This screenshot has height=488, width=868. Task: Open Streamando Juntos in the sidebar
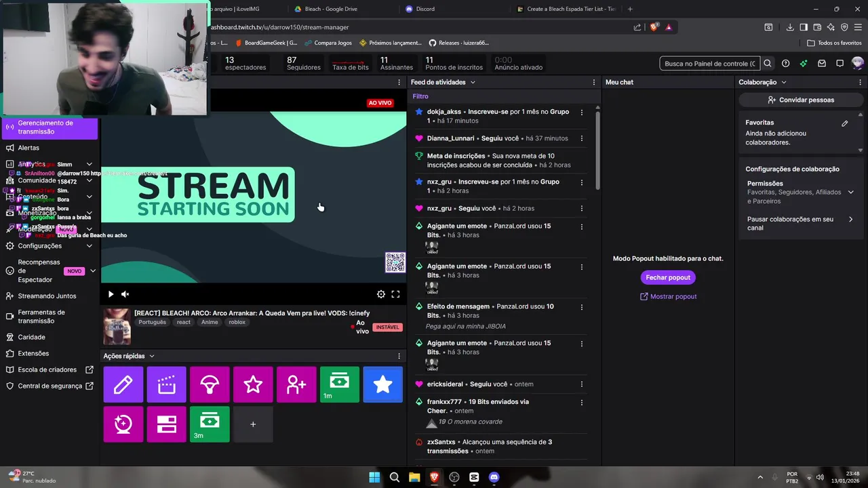click(47, 296)
